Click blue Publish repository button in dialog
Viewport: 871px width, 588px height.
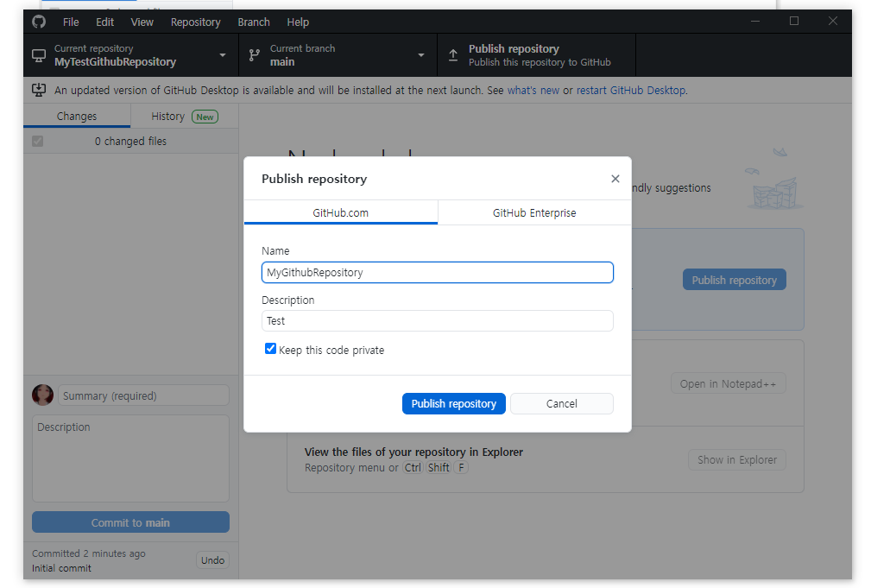coord(454,403)
